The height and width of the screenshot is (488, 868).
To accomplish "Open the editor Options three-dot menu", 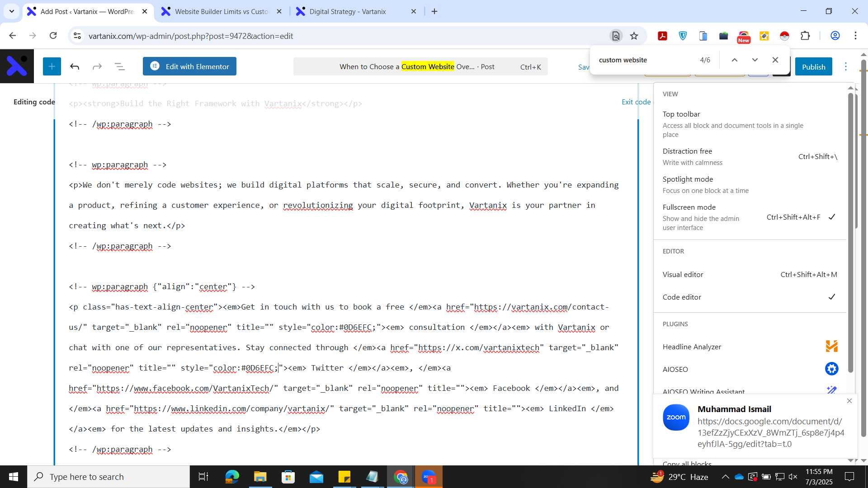I will tap(846, 67).
